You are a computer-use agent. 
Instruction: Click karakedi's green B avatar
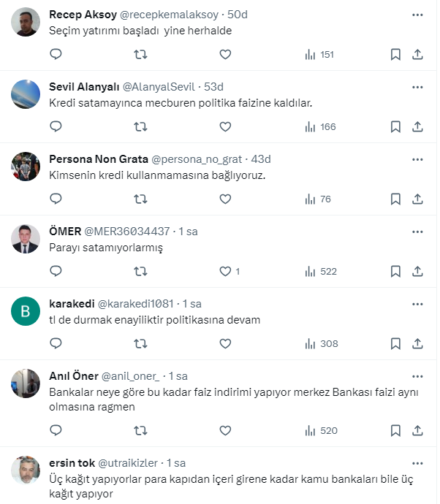coord(26,312)
